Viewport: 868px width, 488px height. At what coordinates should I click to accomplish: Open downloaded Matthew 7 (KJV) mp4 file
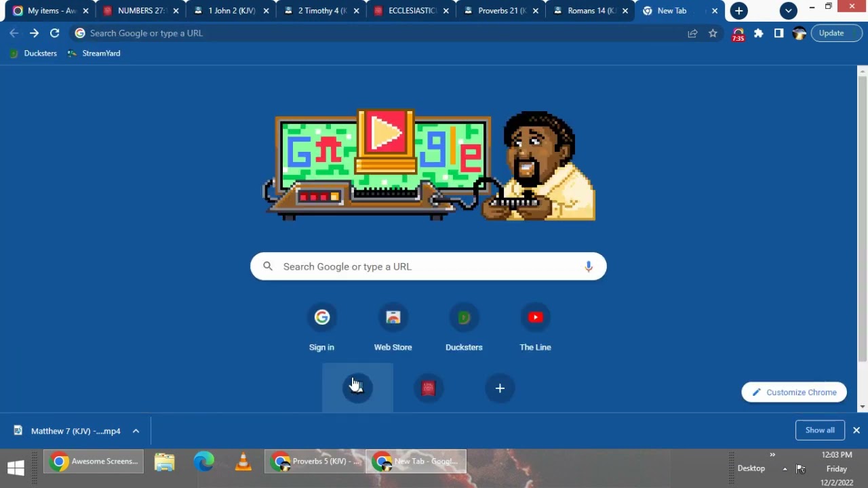coord(68,431)
